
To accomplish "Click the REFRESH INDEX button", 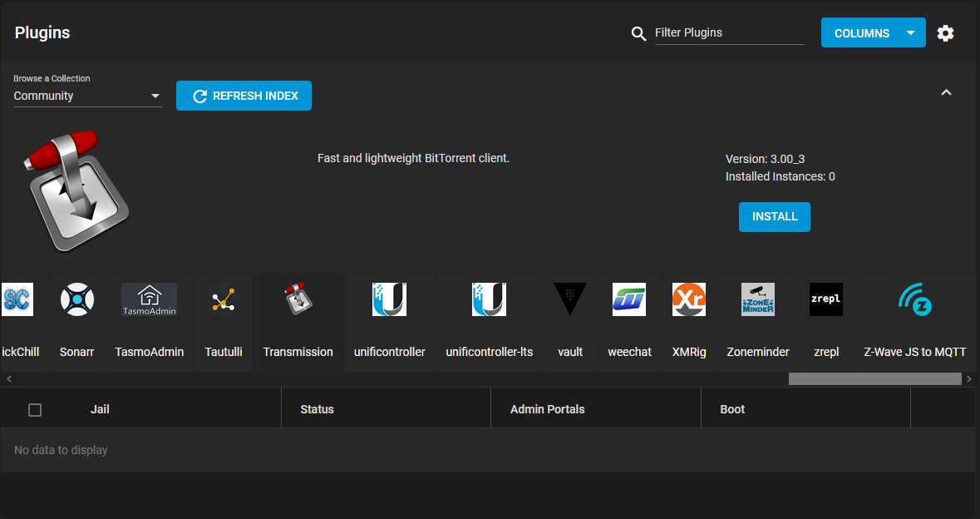I will [x=244, y=96].
